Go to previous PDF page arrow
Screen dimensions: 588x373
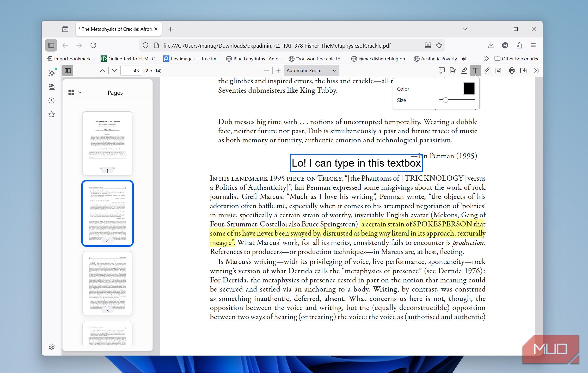(102, 71)
